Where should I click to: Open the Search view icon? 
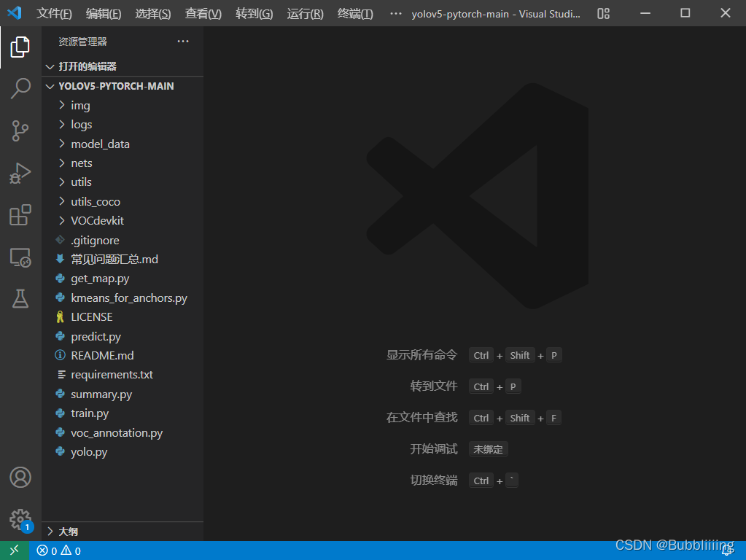[20, 88]
